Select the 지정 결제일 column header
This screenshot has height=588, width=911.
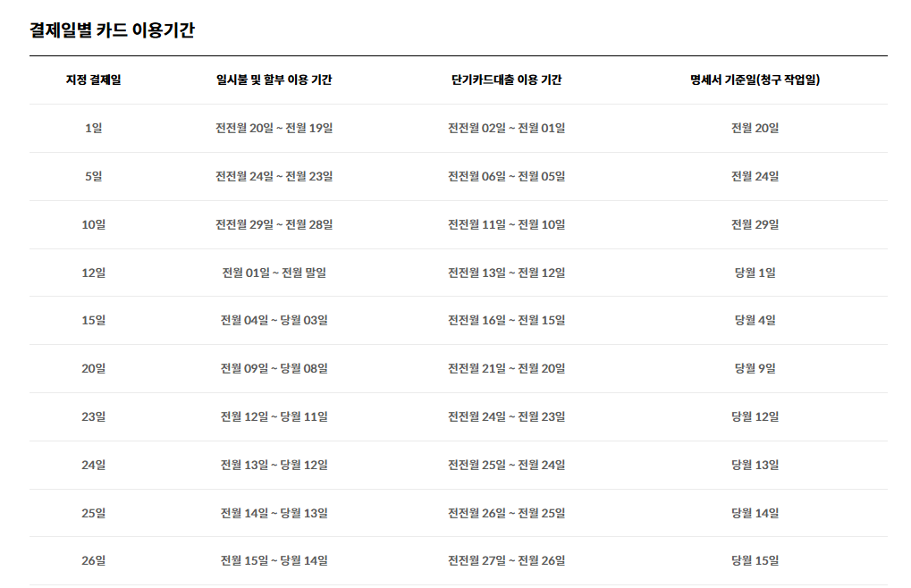tap(94, 80)
